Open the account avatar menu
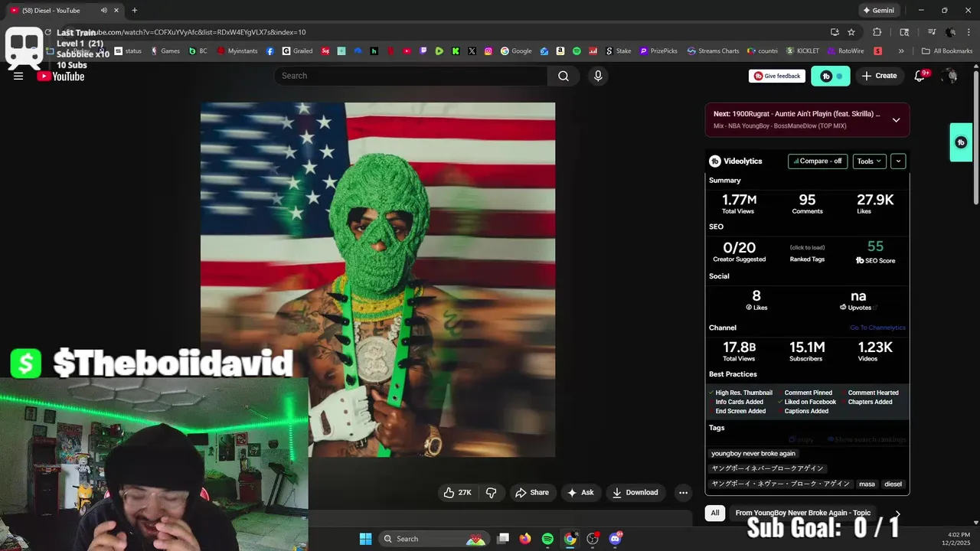This screenshot has width=980, height=551. tap(950, 76)
